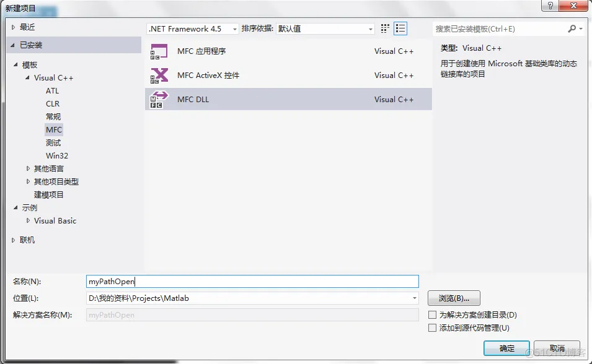This screenshot has width=592, height=364.
Task: Select the MFC DLL template icon
Action: point(159,100)
